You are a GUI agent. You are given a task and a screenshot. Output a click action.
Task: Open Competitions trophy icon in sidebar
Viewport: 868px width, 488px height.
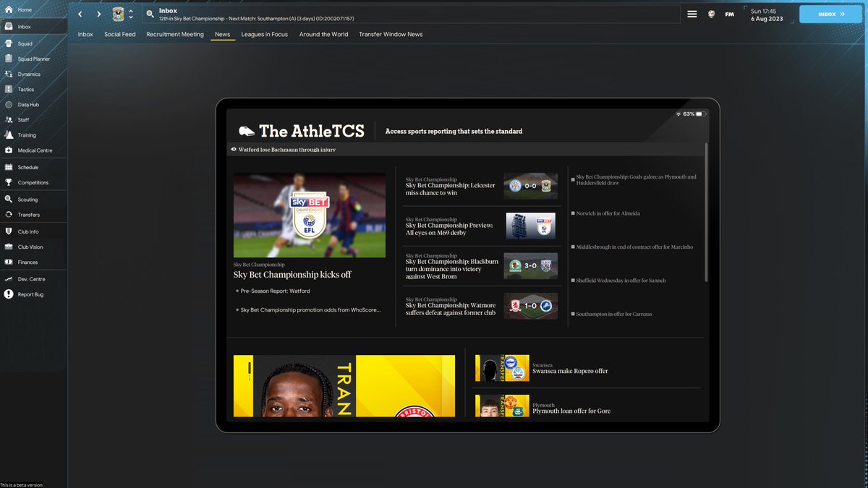coord(9,182)
